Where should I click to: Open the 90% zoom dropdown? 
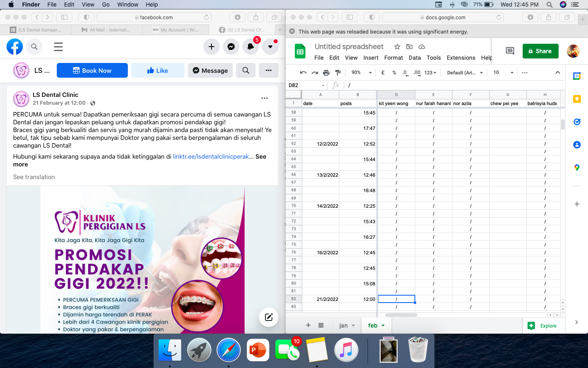(x=361, y=72)
